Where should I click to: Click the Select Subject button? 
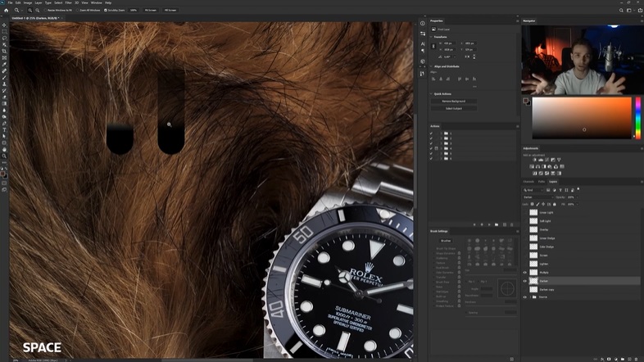(x=454, y=108)
